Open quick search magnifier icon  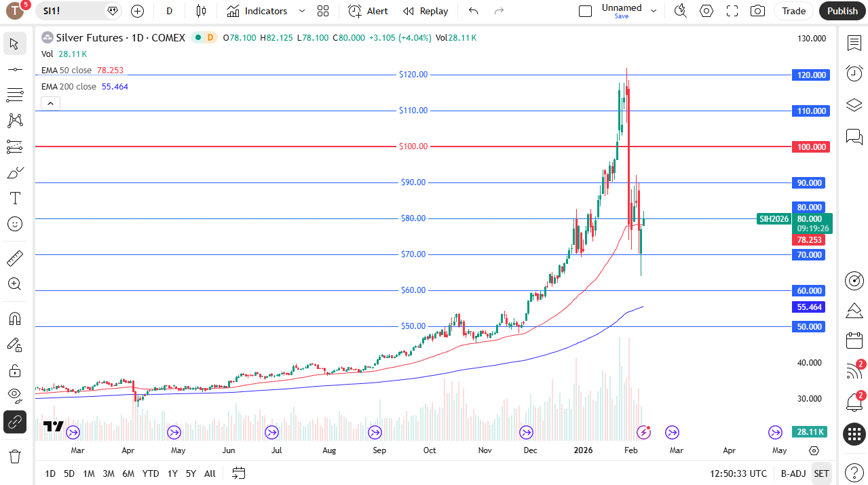[x=680, y=11]
